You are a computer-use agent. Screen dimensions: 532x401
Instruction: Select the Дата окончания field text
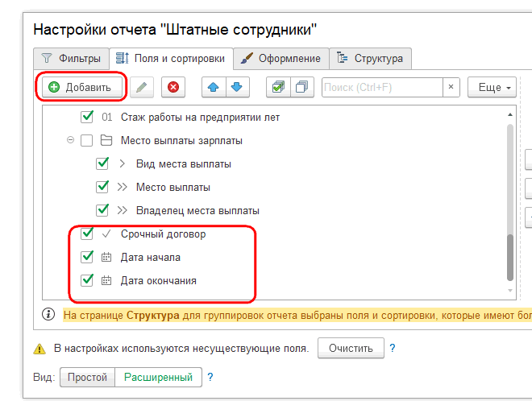click(159, 281)
